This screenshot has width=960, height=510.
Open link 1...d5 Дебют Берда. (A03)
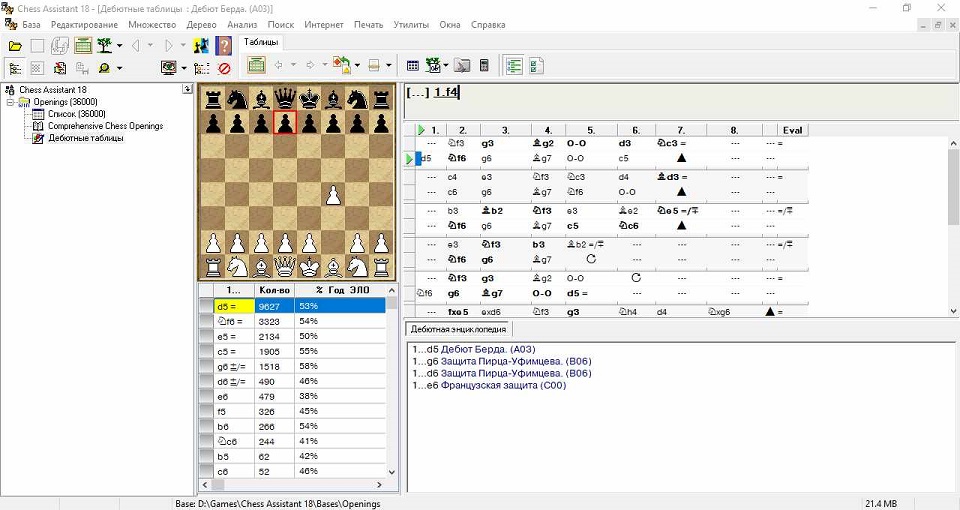click(474, 349)
